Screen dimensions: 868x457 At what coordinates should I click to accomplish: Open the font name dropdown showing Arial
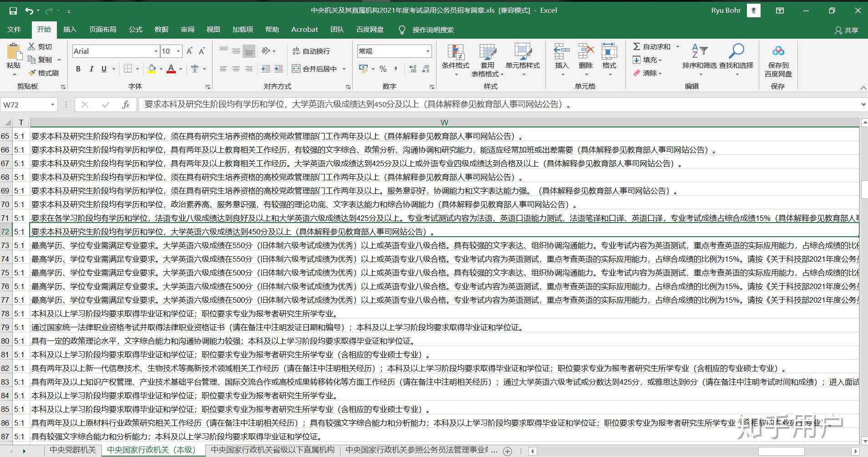(x=156, y=51)
